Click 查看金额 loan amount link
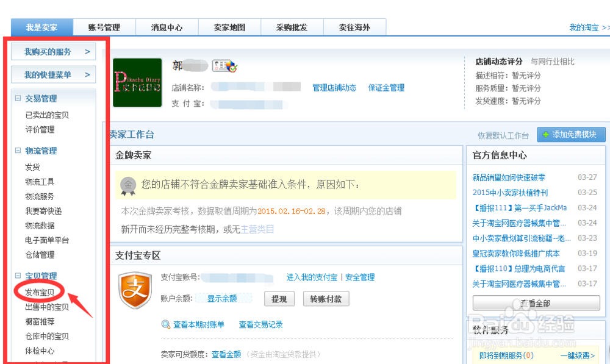The height and width of the screenshot is (364, 610). click(226, 354)
